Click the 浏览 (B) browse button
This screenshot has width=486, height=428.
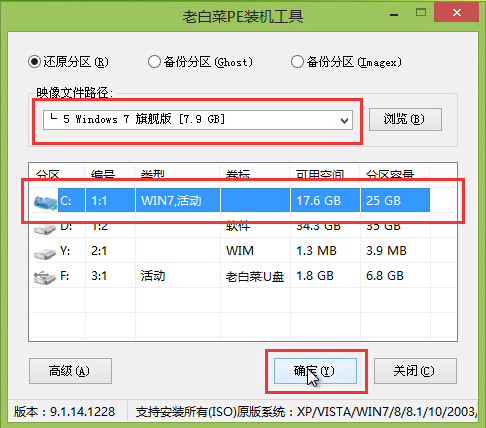[x=405, y=119]
